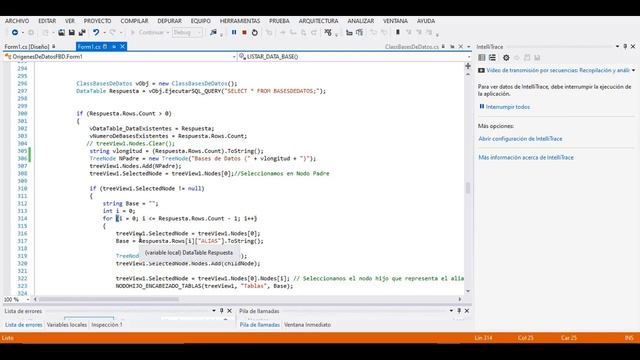Pin the active Form1.cs tab
Screen dimensions: 640x360
114,47
